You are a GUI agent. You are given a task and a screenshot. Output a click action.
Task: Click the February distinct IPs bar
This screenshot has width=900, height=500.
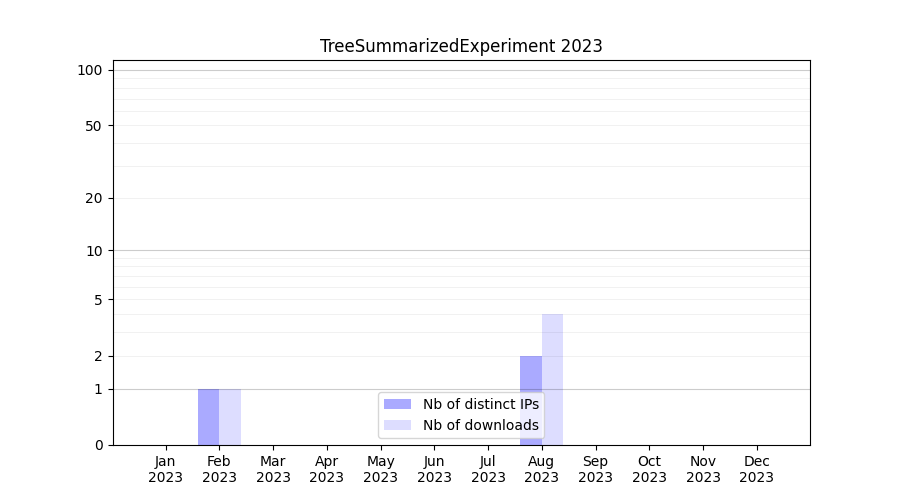[208, 417]
